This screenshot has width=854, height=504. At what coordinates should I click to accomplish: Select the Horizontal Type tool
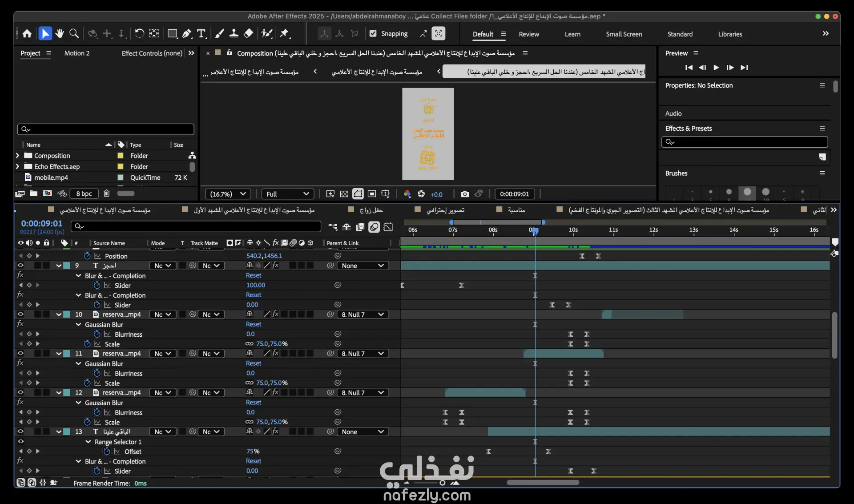pyautogui.click(x=201, y=34)
